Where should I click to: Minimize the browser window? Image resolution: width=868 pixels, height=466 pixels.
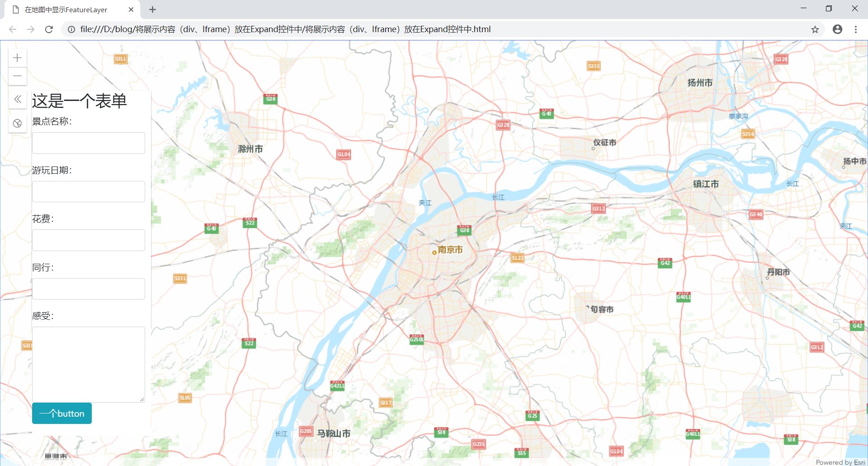pyautogui.click(x=803, y=8)
